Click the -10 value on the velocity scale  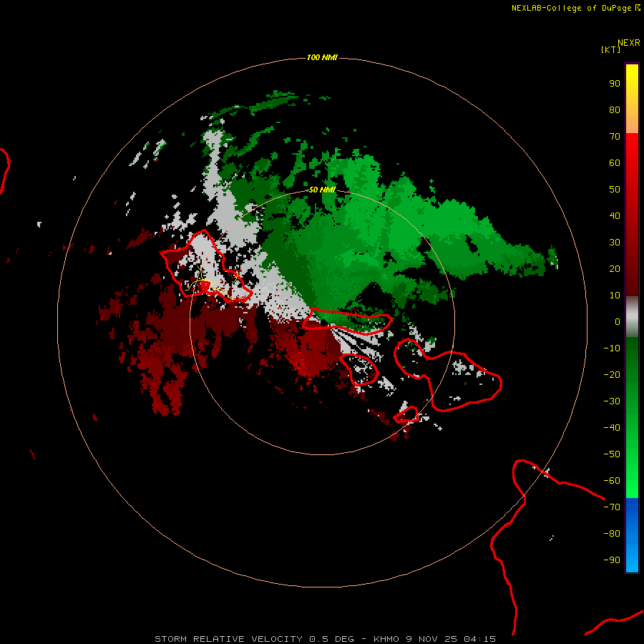pyautogui.click(x=612, y=348)
